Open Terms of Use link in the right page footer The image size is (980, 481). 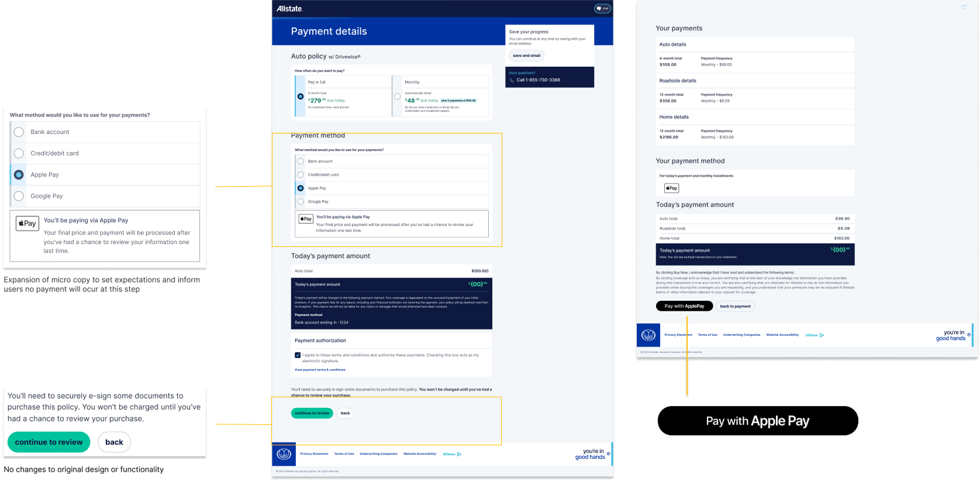[708, 335]
